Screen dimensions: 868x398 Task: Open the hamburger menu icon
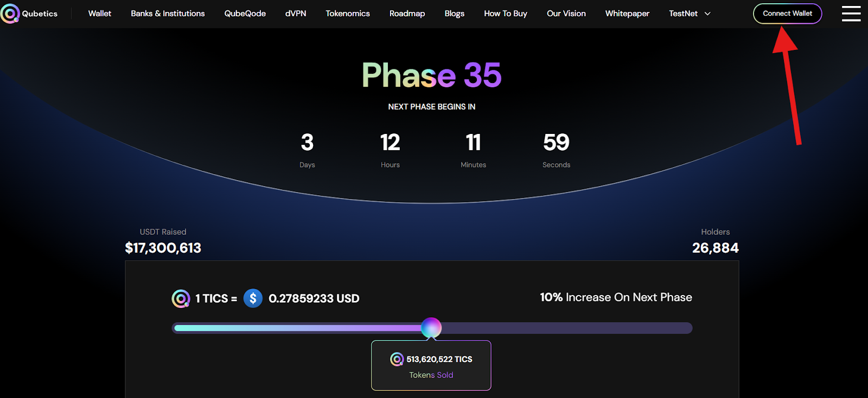851,14
